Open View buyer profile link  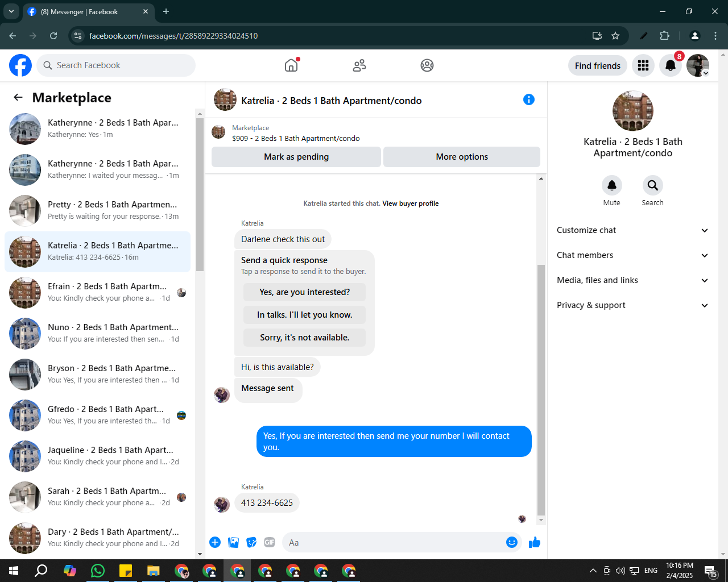click(411, 203)
